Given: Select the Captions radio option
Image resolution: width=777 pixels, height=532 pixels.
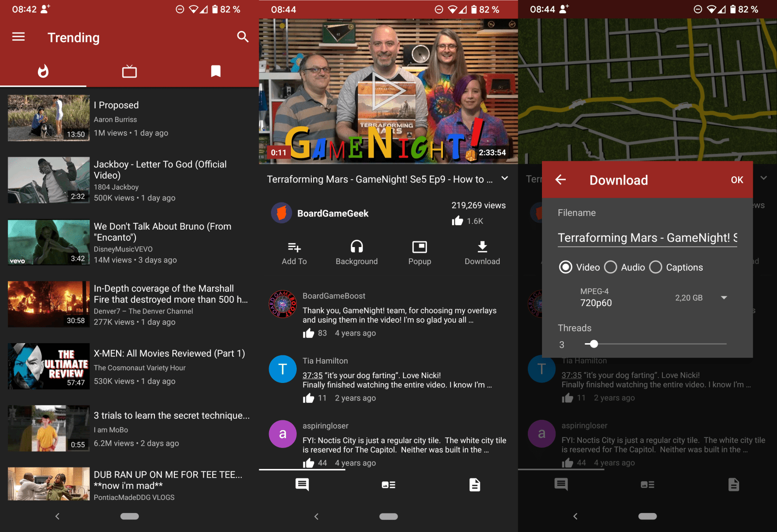Looking at the screenshot, I should (656, 267).
